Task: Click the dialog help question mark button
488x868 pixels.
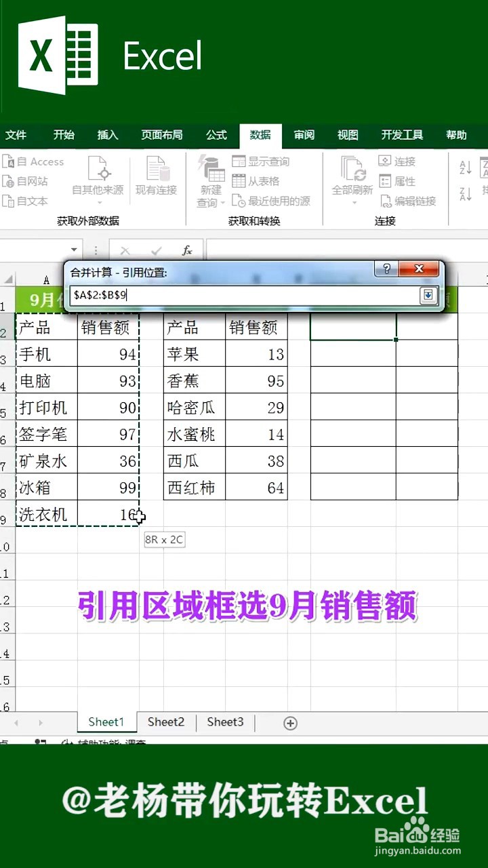Action: coord(386,269)
